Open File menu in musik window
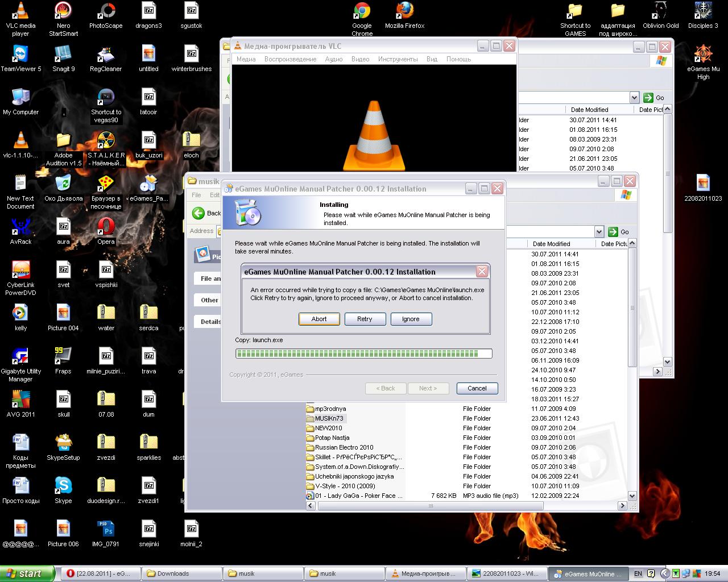Image resolution: width=728 pixels, height=582 pixels. (x=196, y=195)
